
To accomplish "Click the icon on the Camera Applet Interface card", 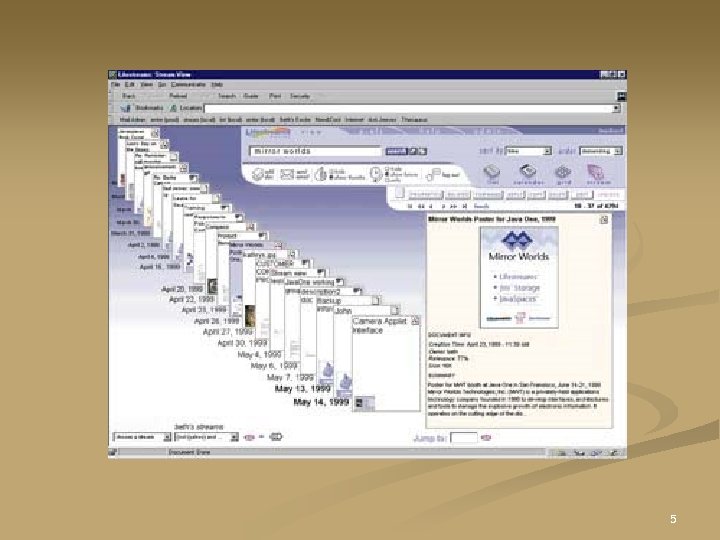I will [415, 321].
